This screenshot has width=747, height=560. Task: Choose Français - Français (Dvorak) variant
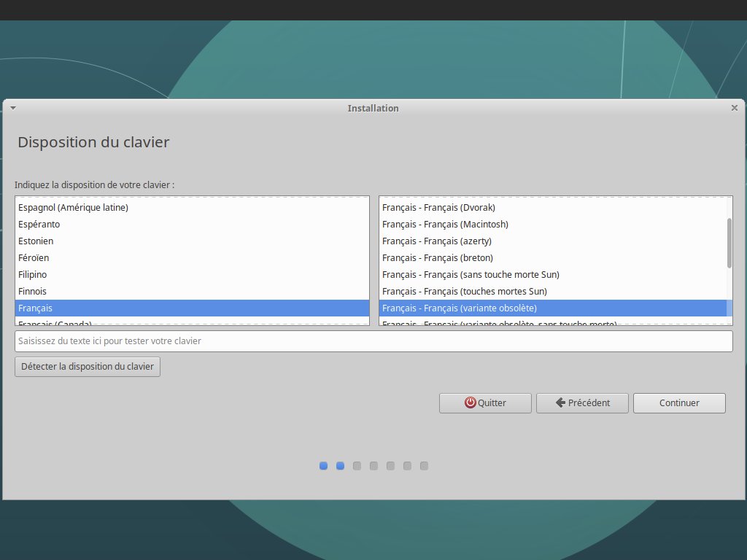pyautogui.click(x=438, y=208)
